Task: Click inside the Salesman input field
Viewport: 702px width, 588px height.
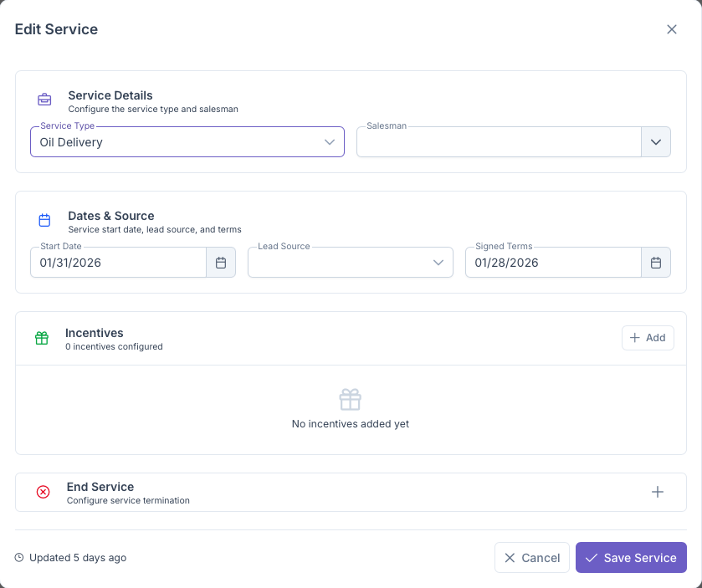Action: tap(499, 142)
